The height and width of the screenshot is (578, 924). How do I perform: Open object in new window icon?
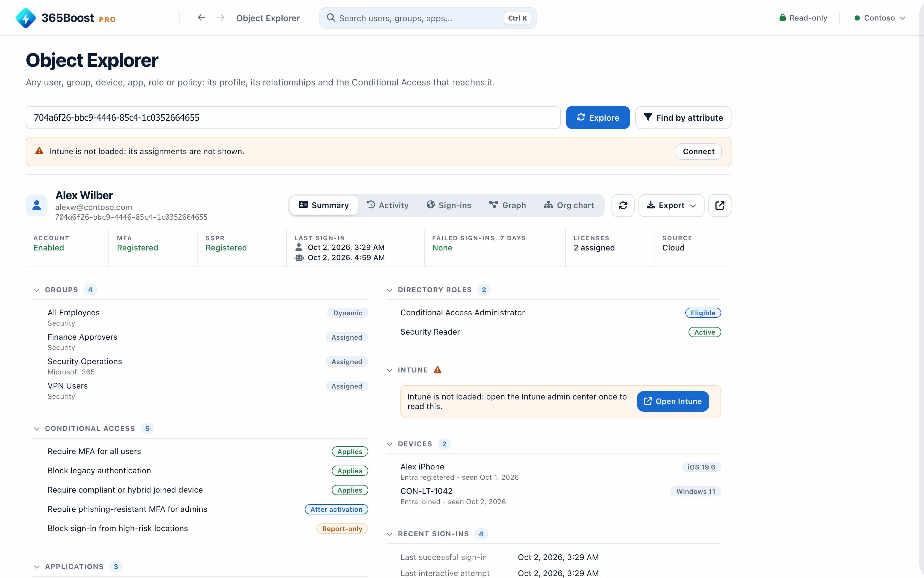[x=720, y=206]
